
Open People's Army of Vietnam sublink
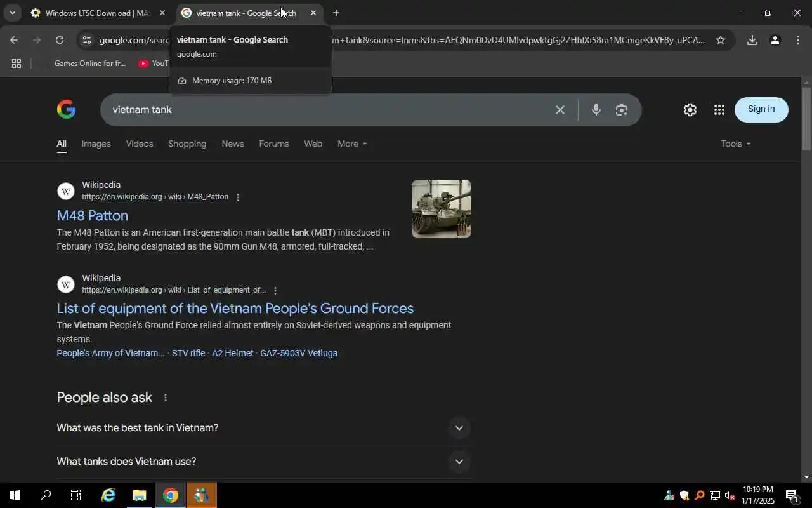point(110,353)
